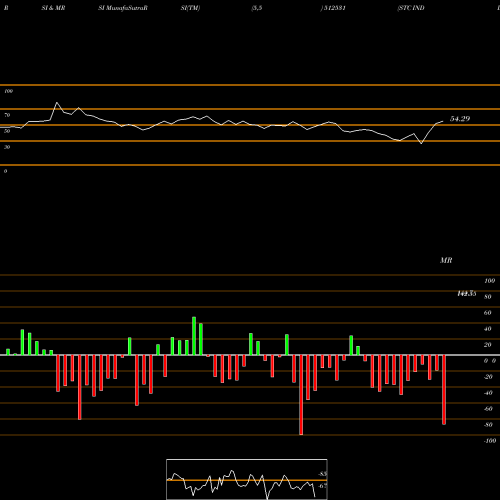500x500 pixels.
Task: Click the tallest green MR bar
Action: click(194, 336)
